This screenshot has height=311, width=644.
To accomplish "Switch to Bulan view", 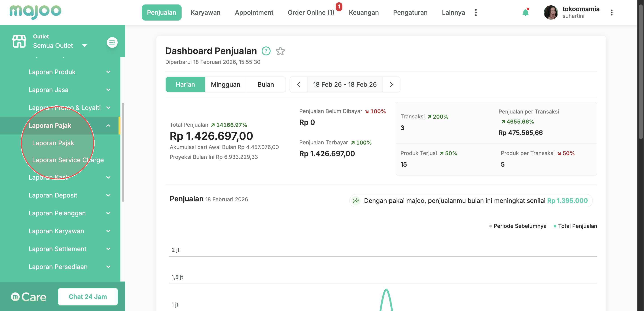I will (x=265, y=84).
